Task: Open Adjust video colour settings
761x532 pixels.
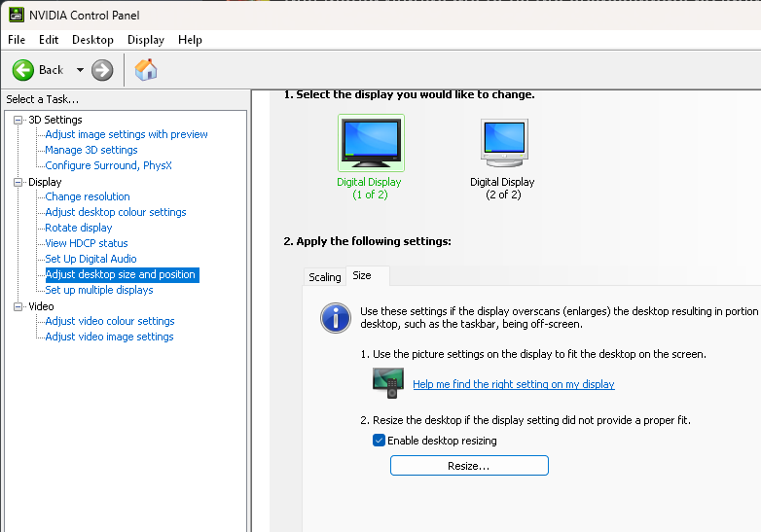Action: tap(110, 321)
